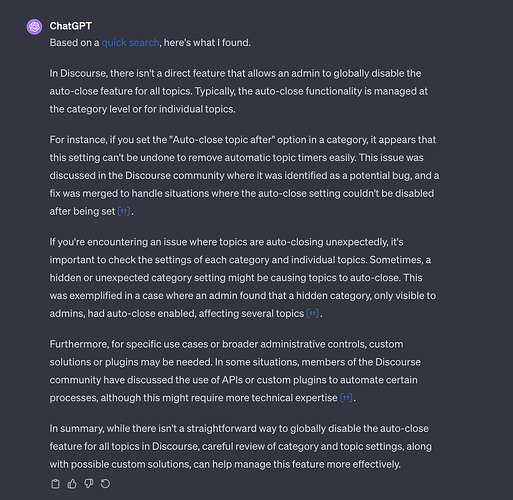This screenshot has height=500, width=513.
Task: Open the citation after "affecting several topics"
Action: (313, 314)
